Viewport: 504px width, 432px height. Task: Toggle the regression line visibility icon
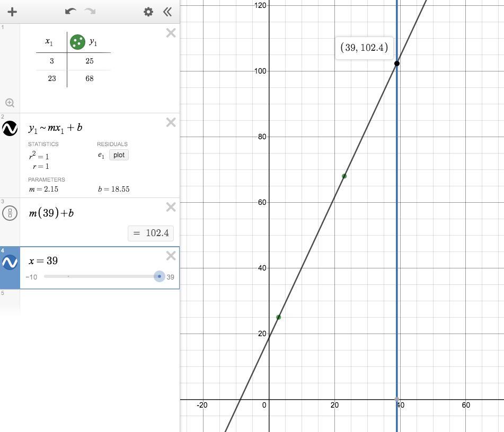pos(10,129)
